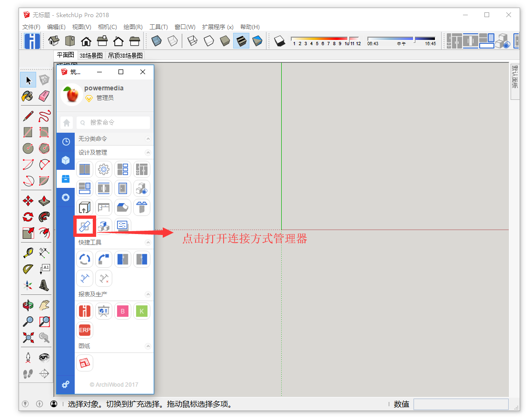This screenshot has height=420, width=532.
Task: Click the red ERP icon
Action: pos(85,330)
